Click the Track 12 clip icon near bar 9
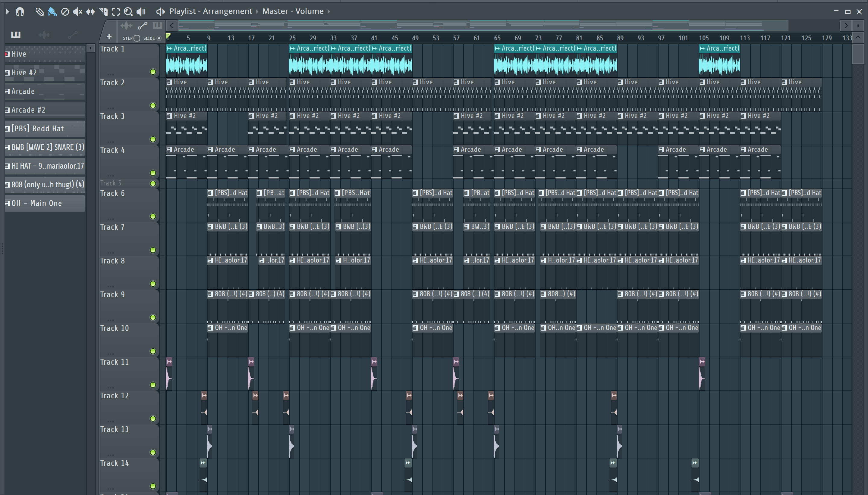The height and width of the screenshot is (495, 868). pos(204,395)
